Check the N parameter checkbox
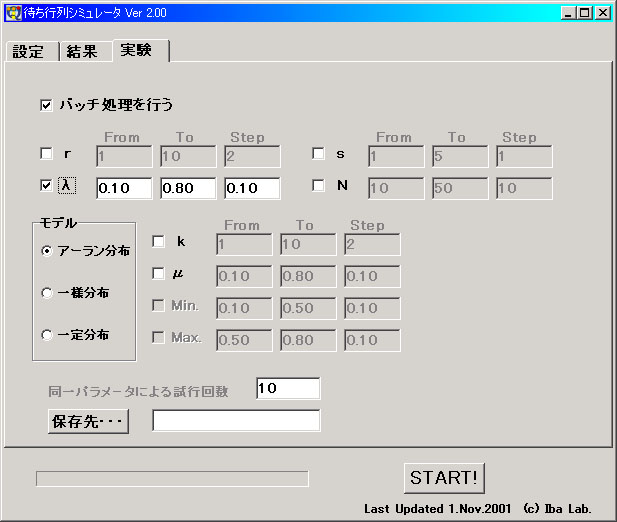The width and height of the screenshot is (617, 522). (319, 185)
